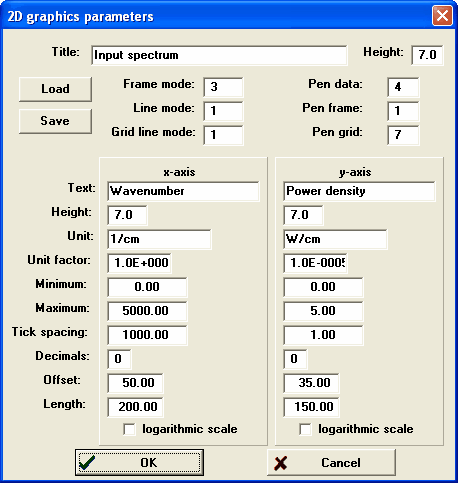458x483 pixels.
Task: Enable x-axis logarithmic scale checkbox
Action: pyautogui.click(x=129, y=429)
